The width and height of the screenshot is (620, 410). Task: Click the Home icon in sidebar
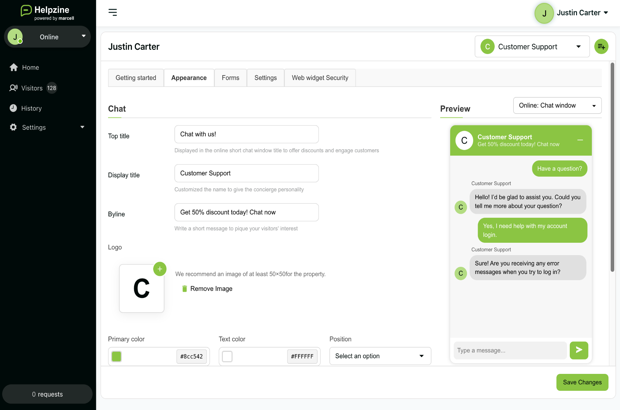(x=14, y=68)
